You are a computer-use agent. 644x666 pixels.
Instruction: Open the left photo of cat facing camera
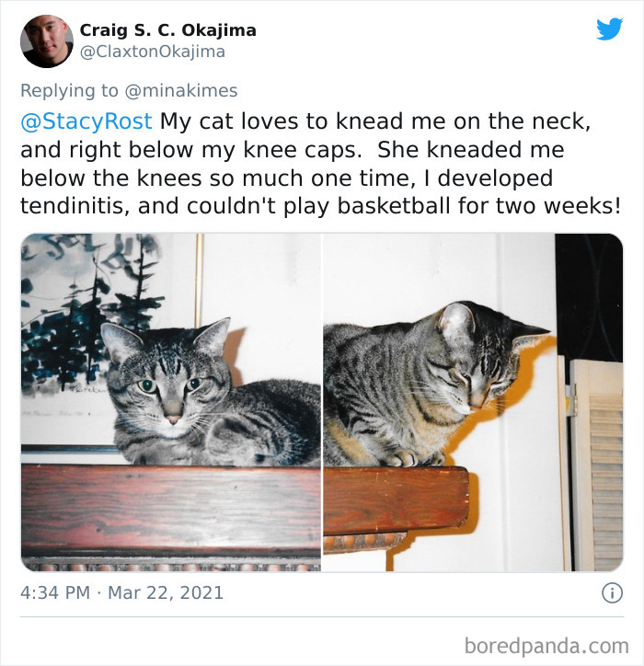click(171, 402)
